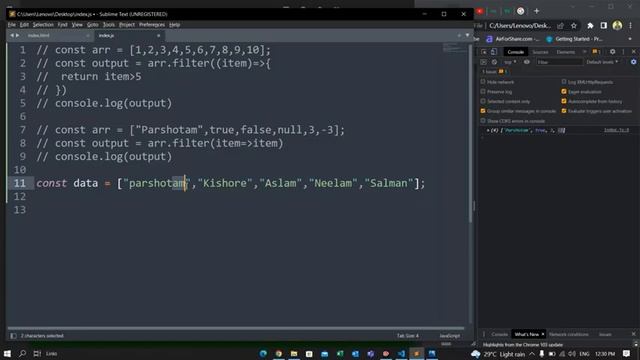640x360 pixels.
Task: Click the console Filter field
Action: tap(559, 62)
